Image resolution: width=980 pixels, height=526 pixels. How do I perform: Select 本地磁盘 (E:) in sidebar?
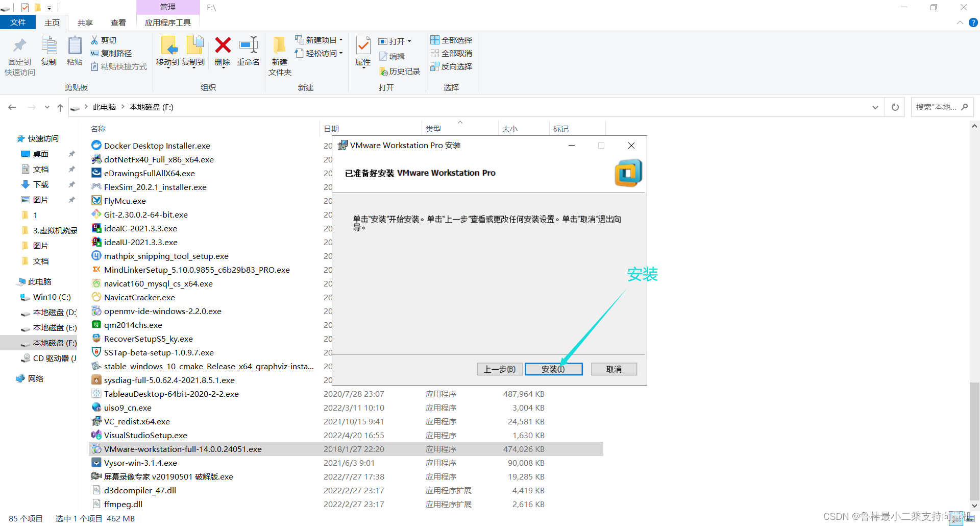[x=55, y=328]
